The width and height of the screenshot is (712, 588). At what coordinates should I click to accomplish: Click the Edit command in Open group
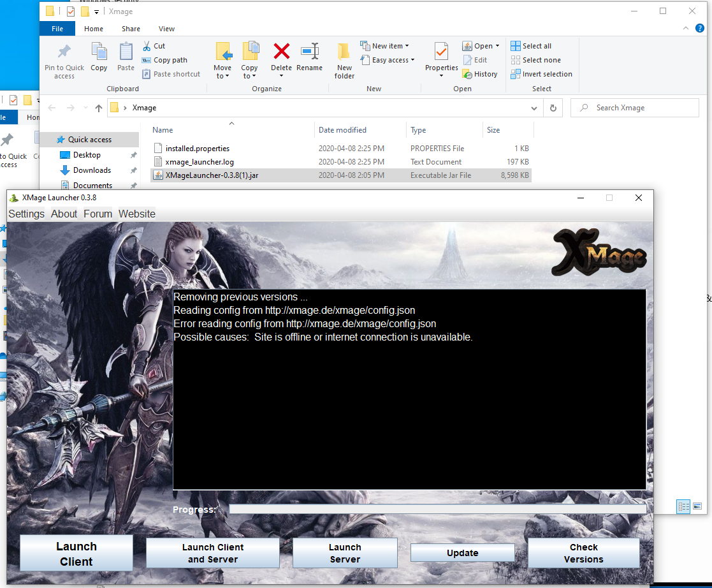pyautogui.click(x=475, y=60)
